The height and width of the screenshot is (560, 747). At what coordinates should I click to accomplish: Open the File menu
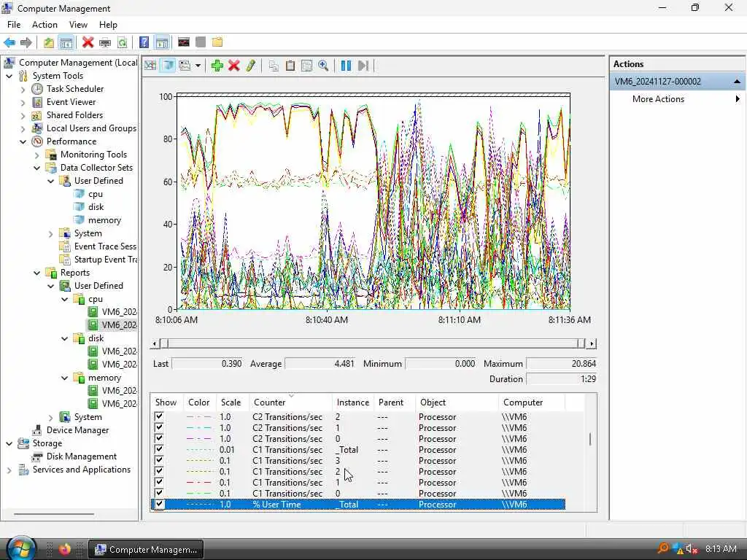pyautogui.click(x=14, y=25)
